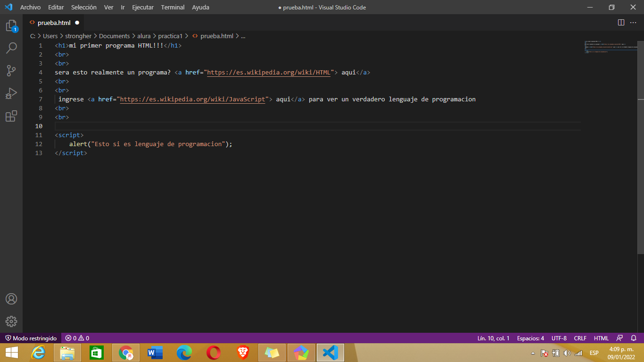Open the Ver menu
The width and height of the screenshot is (644, 362).
(108, 7)
